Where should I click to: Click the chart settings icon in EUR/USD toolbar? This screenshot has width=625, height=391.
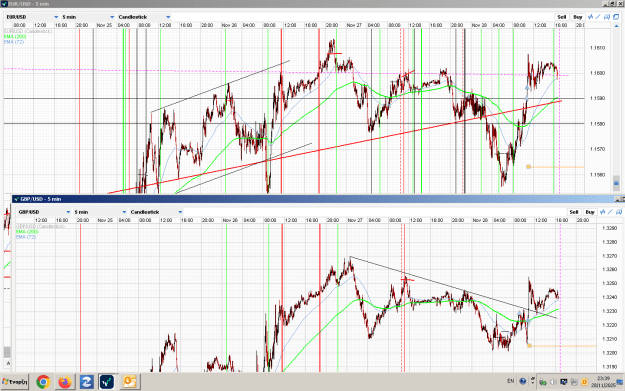pos(607,17)
